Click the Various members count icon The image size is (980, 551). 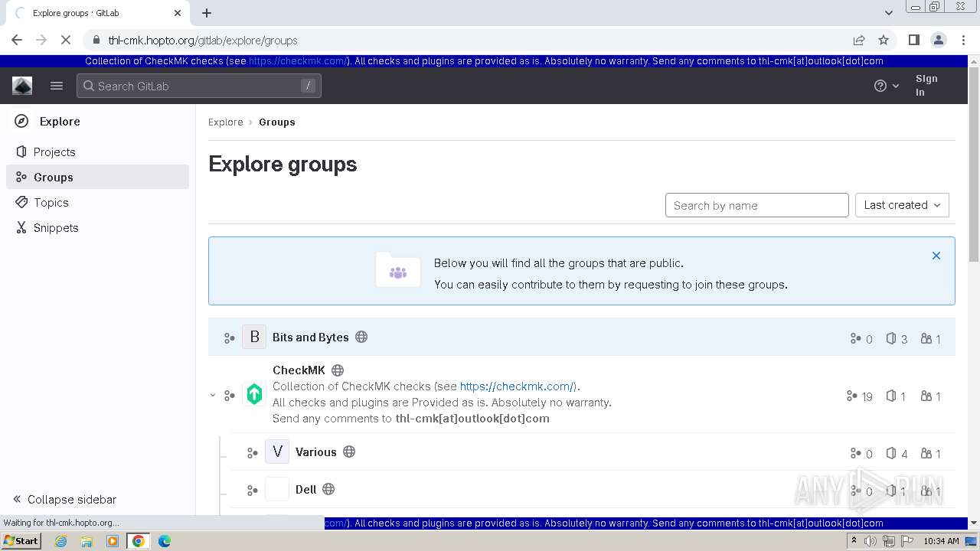click(926, 453)
